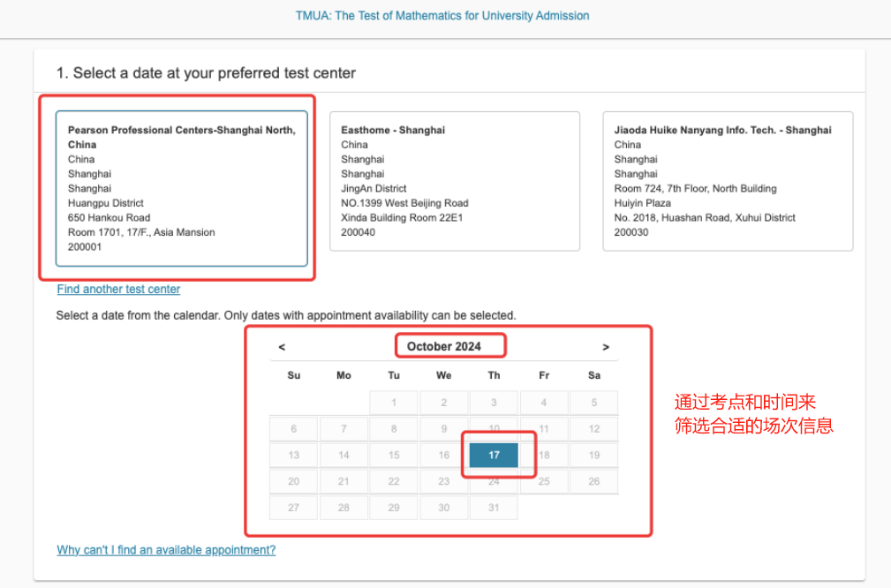Select Pearson Professional Centers-Shanghai North test center
Screen dimensions: 891x588
(182, 189)
